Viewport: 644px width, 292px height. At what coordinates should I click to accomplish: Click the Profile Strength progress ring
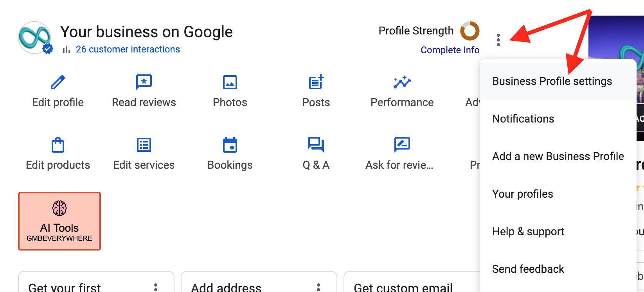tap(470, 31)
